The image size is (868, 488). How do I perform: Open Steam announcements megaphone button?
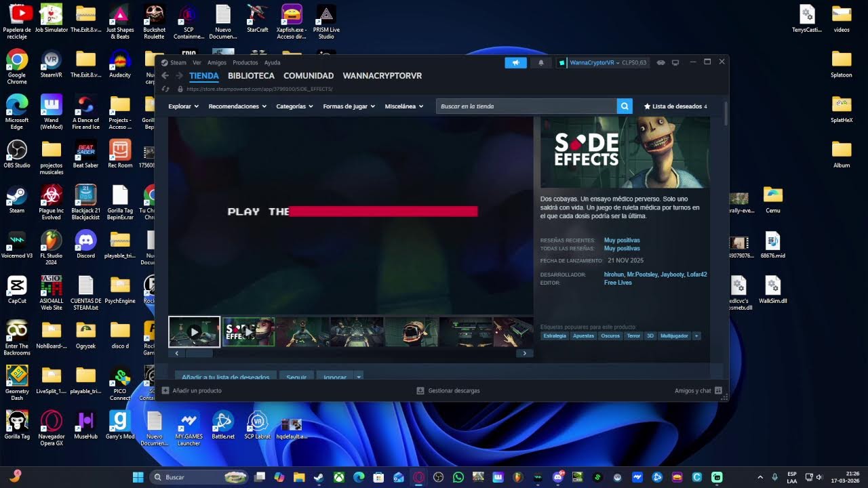(x=515, y=62)
